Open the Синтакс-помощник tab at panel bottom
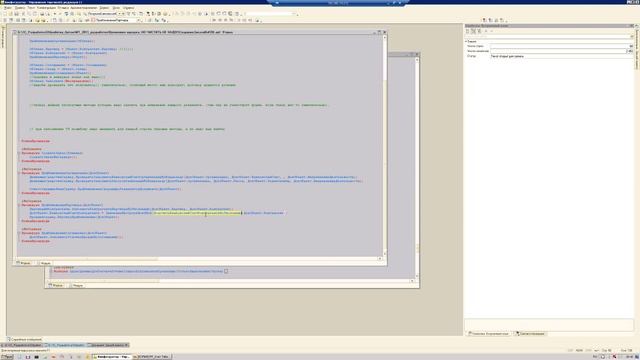The height and width of the screenshot is (360, 640). point(530,333)
